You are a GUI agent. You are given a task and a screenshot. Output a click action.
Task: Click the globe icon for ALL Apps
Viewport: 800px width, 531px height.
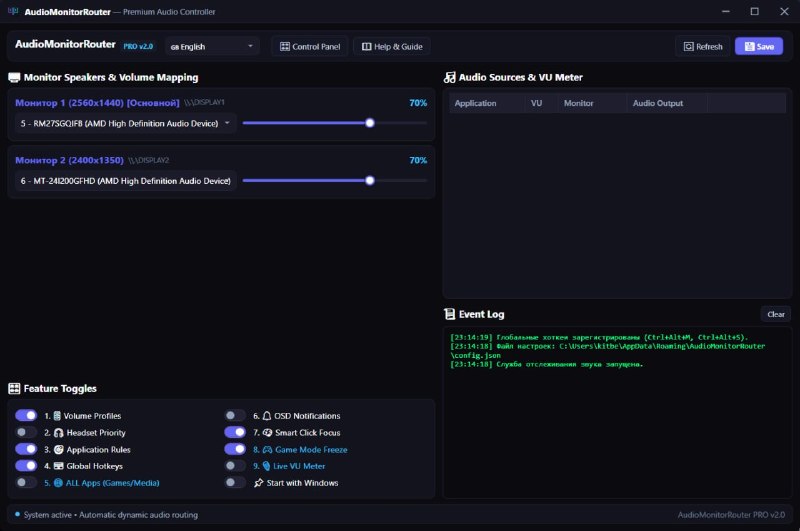click(x=58, y=483)
